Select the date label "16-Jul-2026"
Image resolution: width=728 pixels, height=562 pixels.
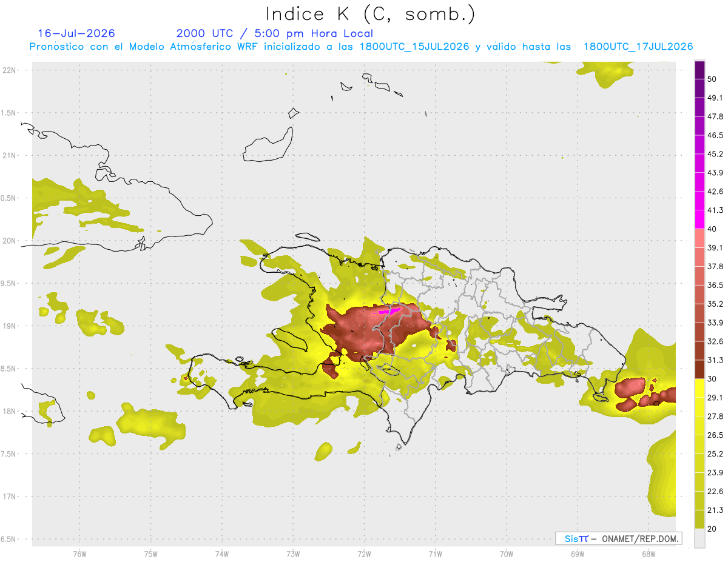point(76,33)
